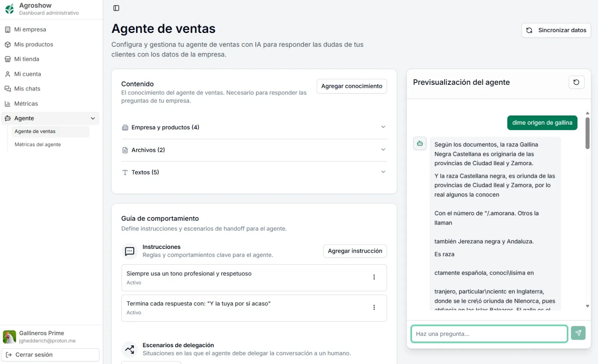
Task: Click Agregar instrucción button
Action: point(355,251)
